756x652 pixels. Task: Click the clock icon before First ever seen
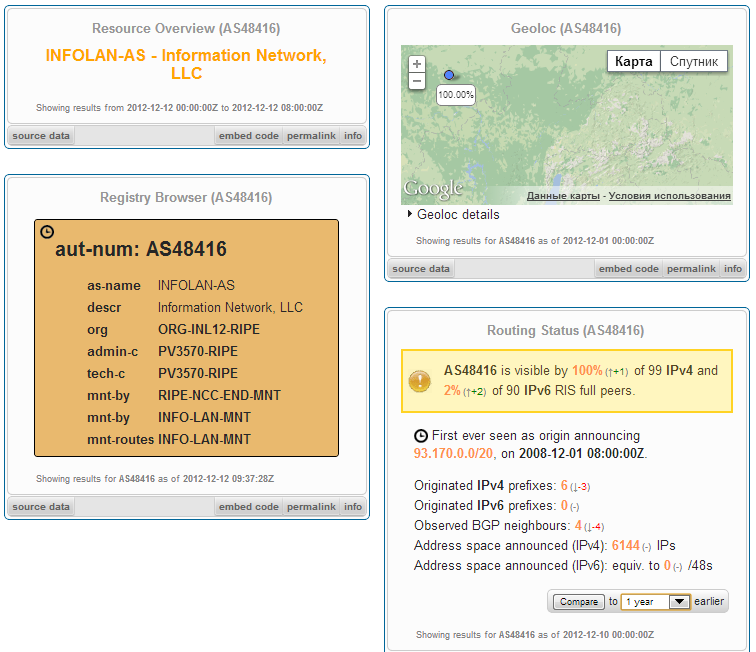[421, 436]
